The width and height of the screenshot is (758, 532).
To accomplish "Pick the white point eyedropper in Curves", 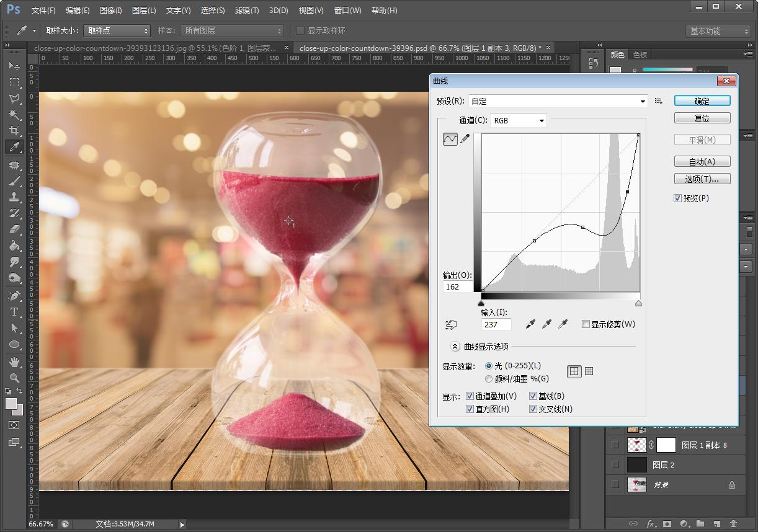I will [x=563, y=324].
